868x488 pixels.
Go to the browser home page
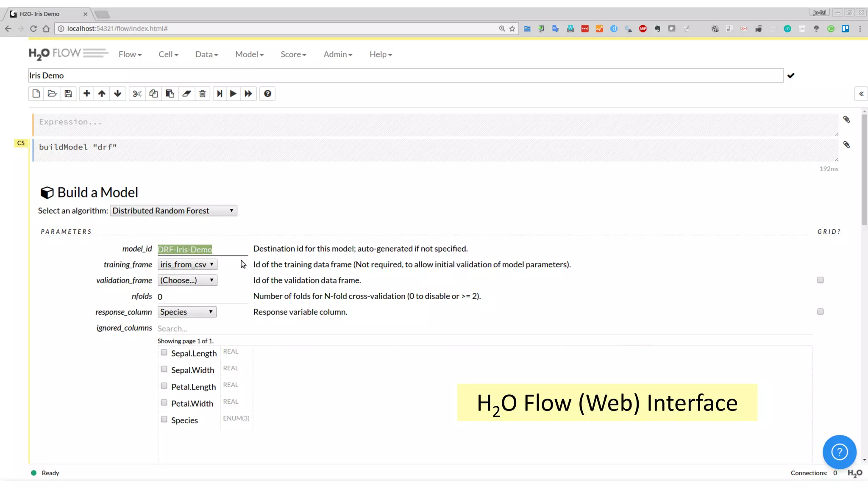click(46, 28)
